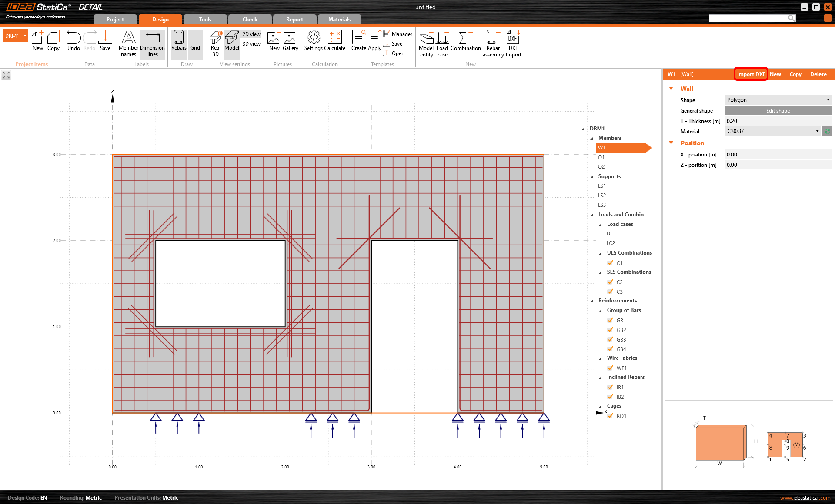Screen dimensions: 835x504
Task: Add a new Load case
Action: point(442,43)
